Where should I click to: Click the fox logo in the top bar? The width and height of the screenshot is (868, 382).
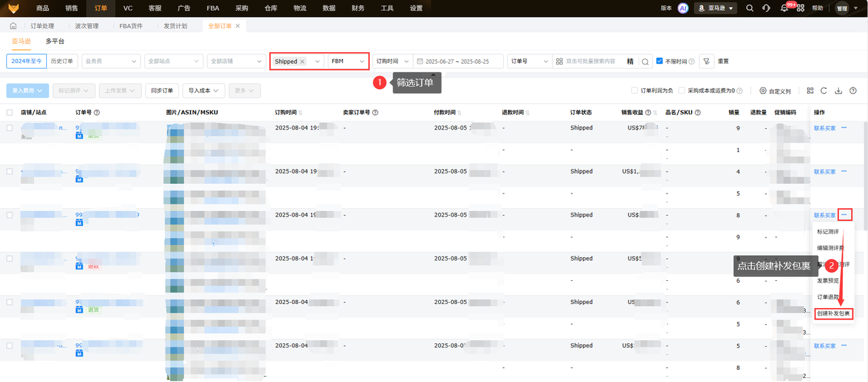point(14,8)
